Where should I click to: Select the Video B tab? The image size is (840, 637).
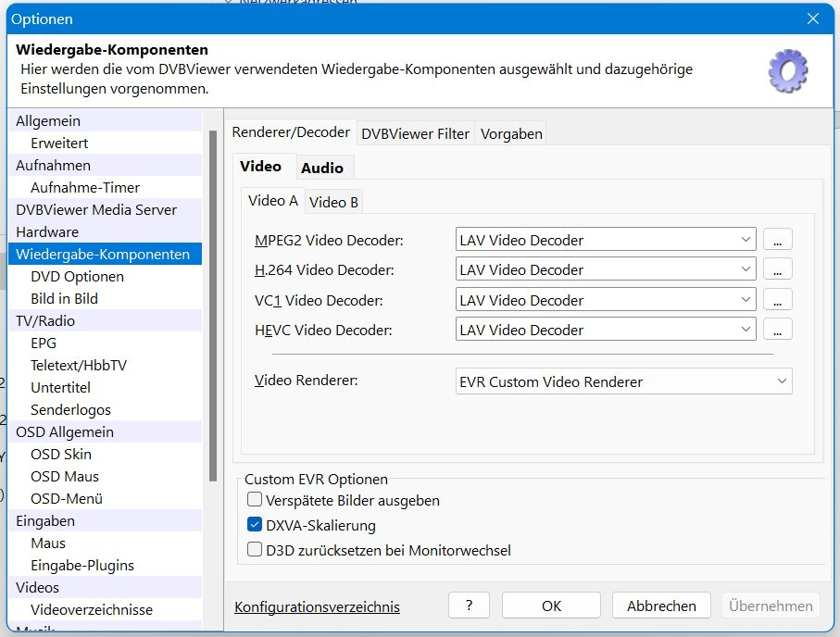pos(333,202)
